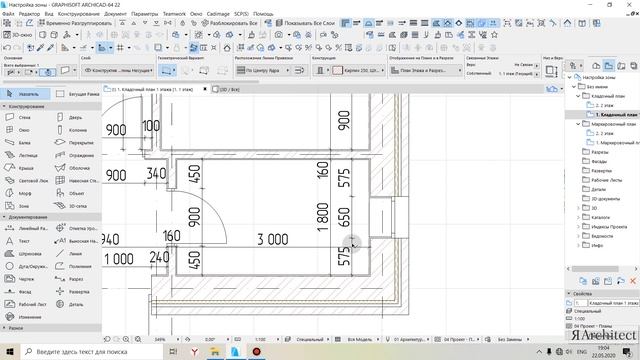The height and width of the screenshot is (360, 640).
Task: Open display dropdown План Этажа и Разрез
Action: coord(425,71)
